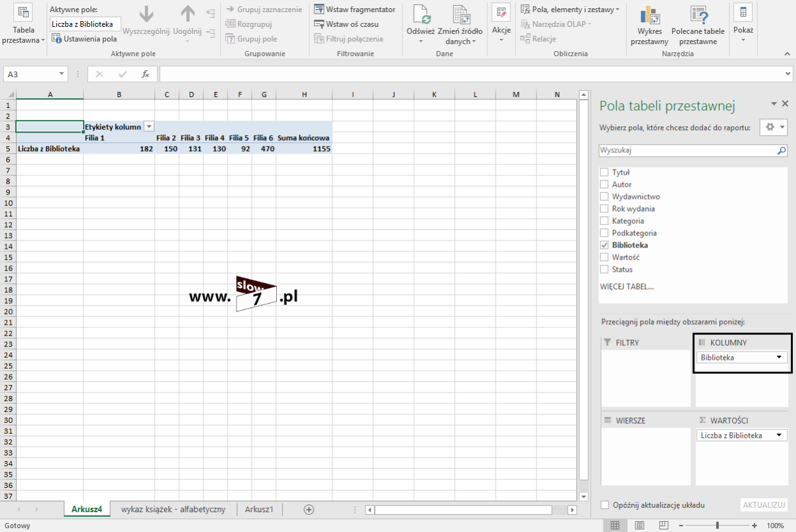Image resolution: width=796 pixels, height=532 pixels.
Task: Check the Wydawnictwo field checkbox
Action: coord(604,196)
